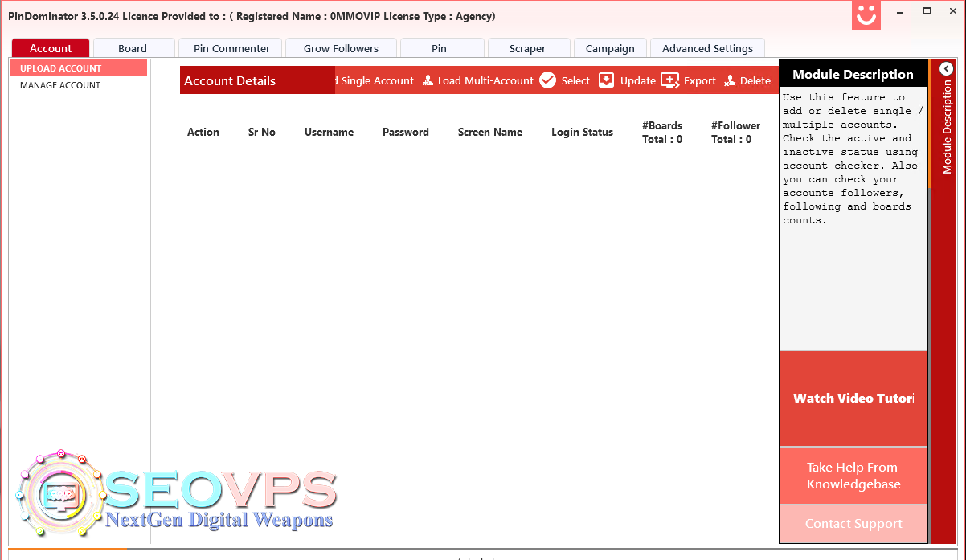Click the vertical Module Description label

pos(948,126)
